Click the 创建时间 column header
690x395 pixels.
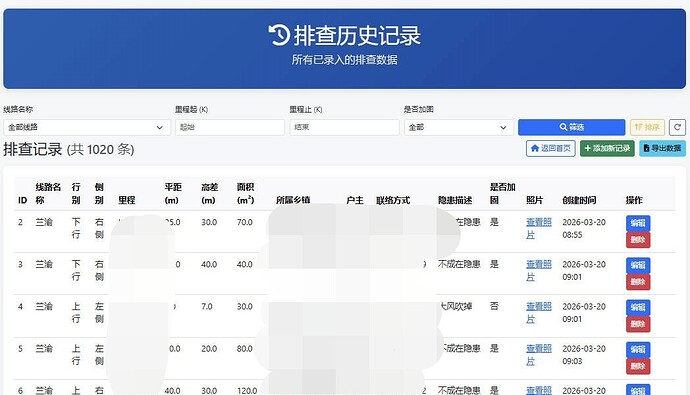[579, 200]
